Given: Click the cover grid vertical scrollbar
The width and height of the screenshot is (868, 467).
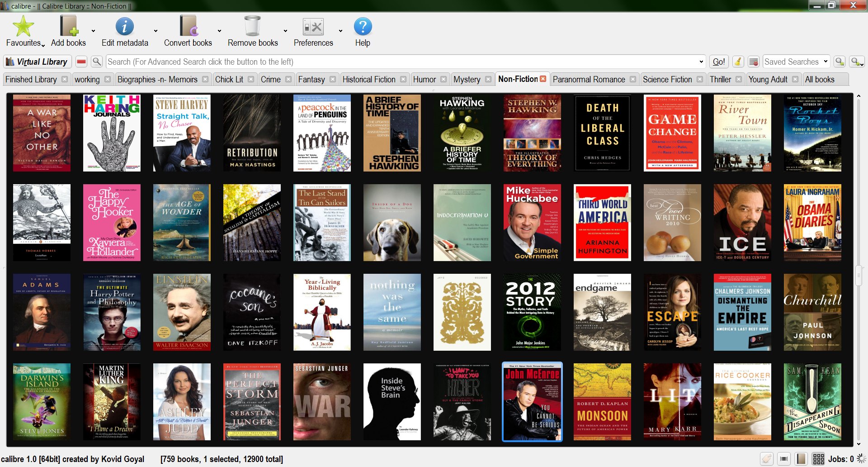Looking at the screenshot, I should click(x=859, y=275).
